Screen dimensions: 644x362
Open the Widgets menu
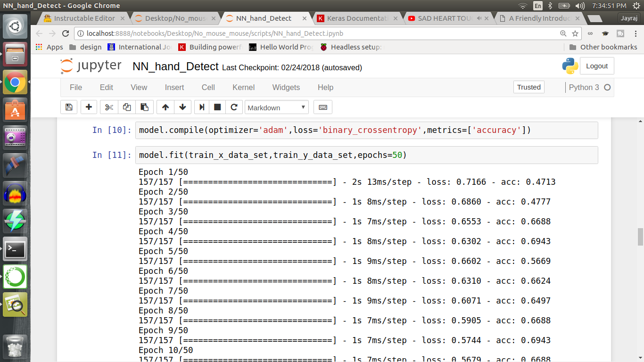tap(286, 87)
